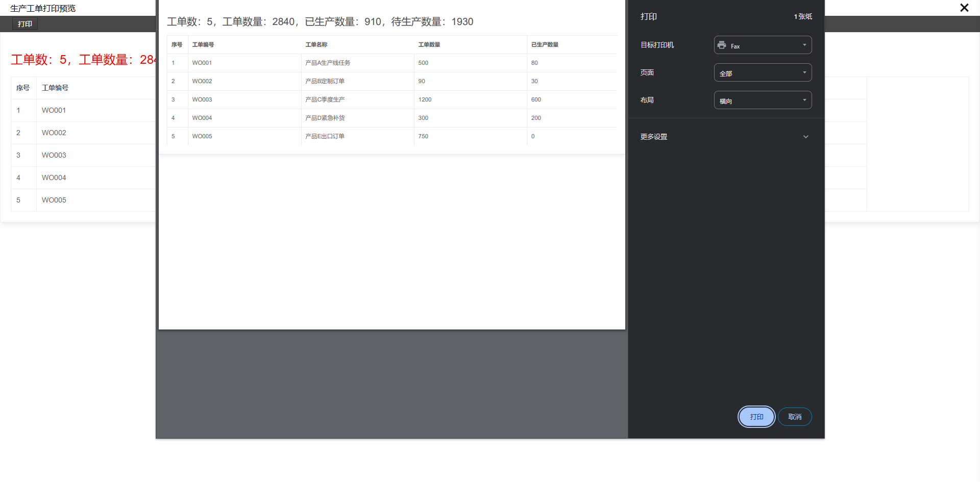The image size is (980, 482).
Task: Click the produced quantity value 600
Action: coord(536,99)
